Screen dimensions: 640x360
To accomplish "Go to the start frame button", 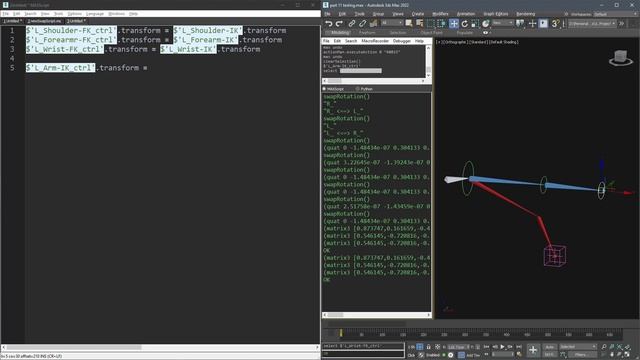I will pyautogui.click(x=486, y=347).
